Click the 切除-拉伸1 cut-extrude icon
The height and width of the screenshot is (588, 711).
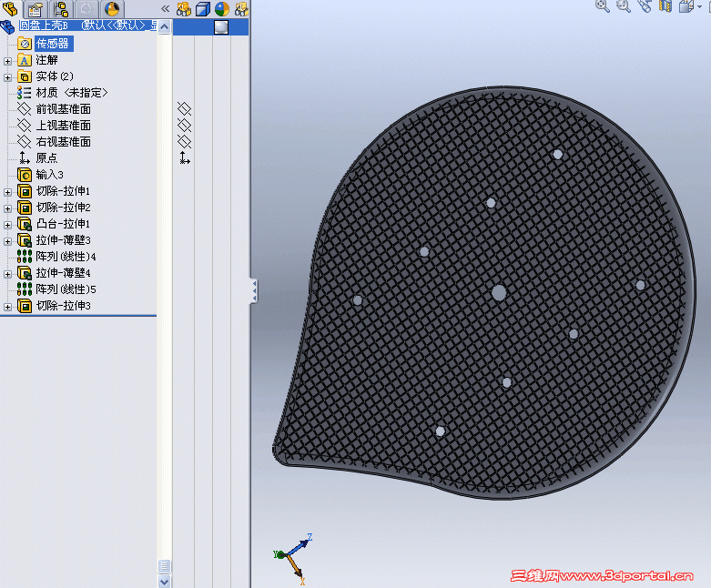click(25, 191)
